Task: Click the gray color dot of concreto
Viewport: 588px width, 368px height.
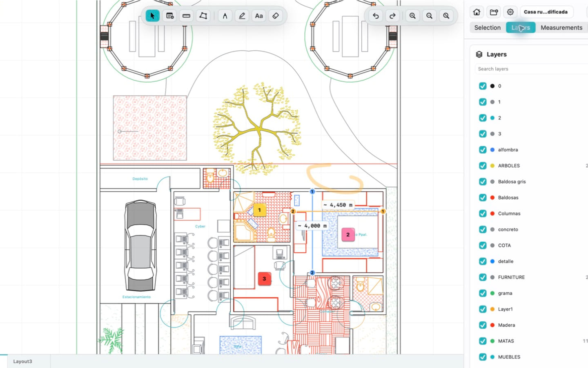Action: pyautogui.click(x=492, y=229)
